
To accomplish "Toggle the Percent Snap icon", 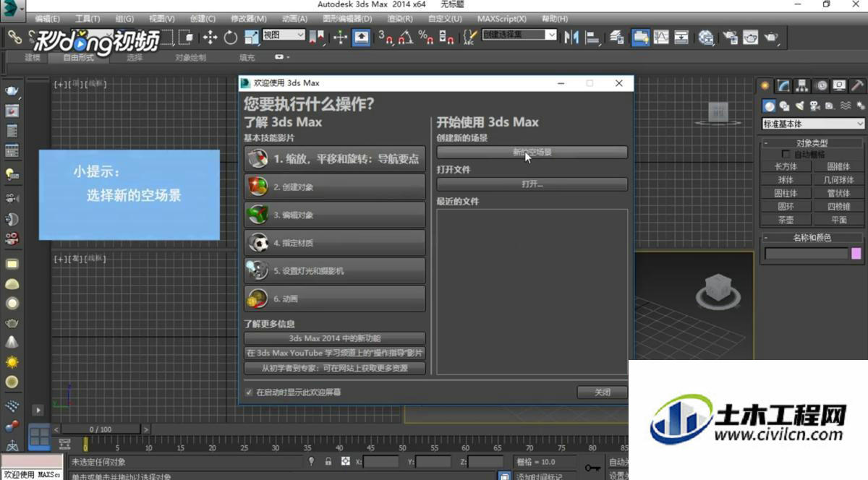I will click(426, 37).
